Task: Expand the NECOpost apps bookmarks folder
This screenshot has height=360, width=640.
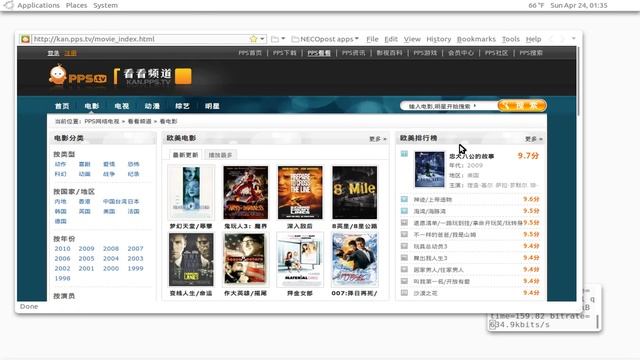Action: click(325, 39)
